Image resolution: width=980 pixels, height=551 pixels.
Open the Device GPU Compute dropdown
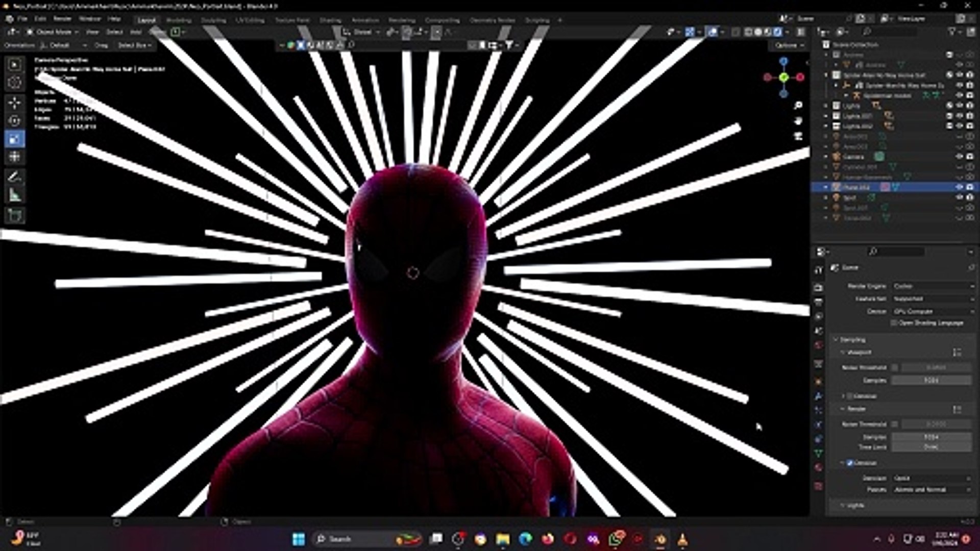pyautogui.click(x=933, y=311)
